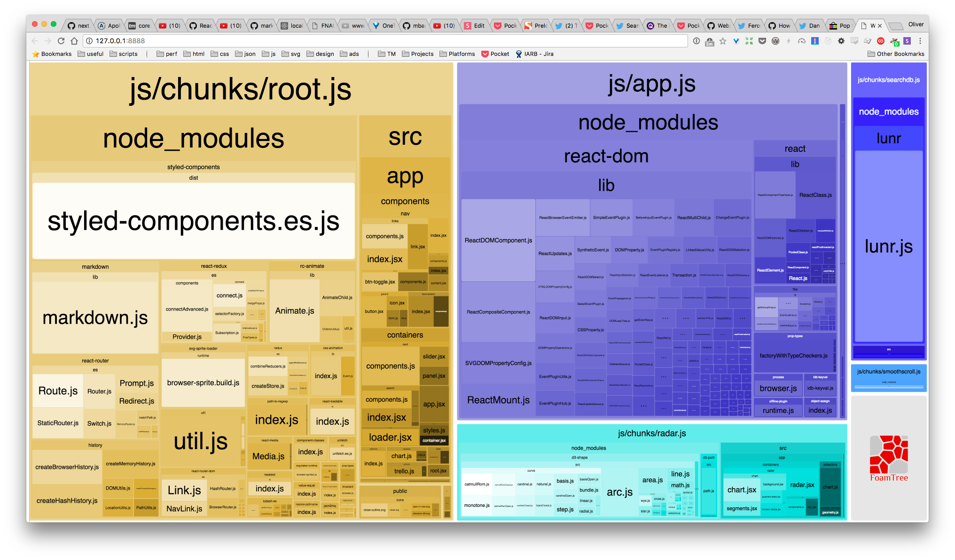The width and height of the screenshot is (955, 560).
Task: Open the Pocket bookmark link
Action: point(495,54)
